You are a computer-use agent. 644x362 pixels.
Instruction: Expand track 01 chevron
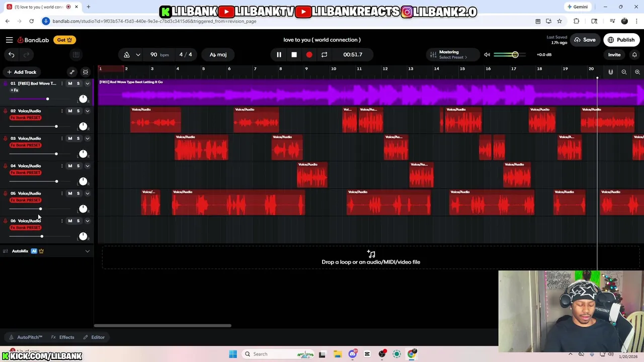[87, 83]
